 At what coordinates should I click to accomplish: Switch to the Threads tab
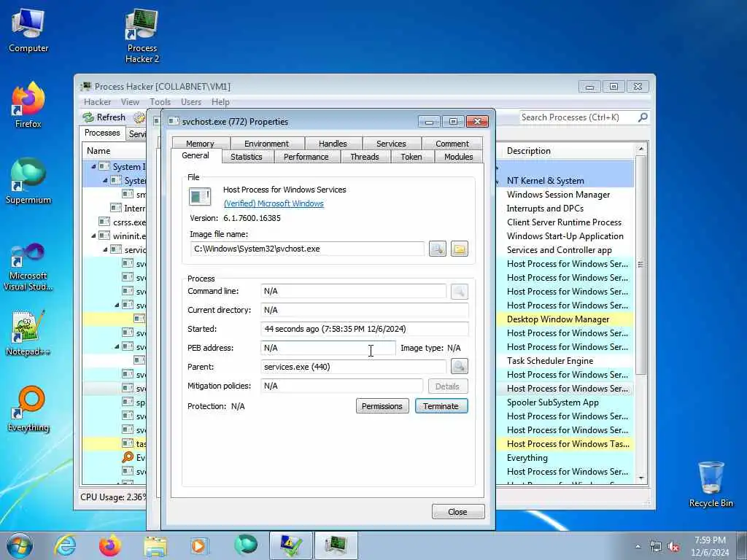365,157
